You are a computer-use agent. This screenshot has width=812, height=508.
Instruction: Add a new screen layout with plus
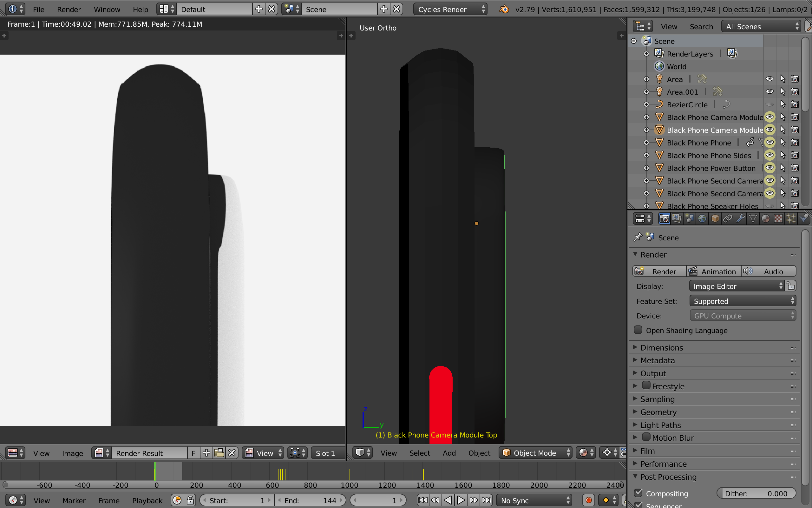259,9
